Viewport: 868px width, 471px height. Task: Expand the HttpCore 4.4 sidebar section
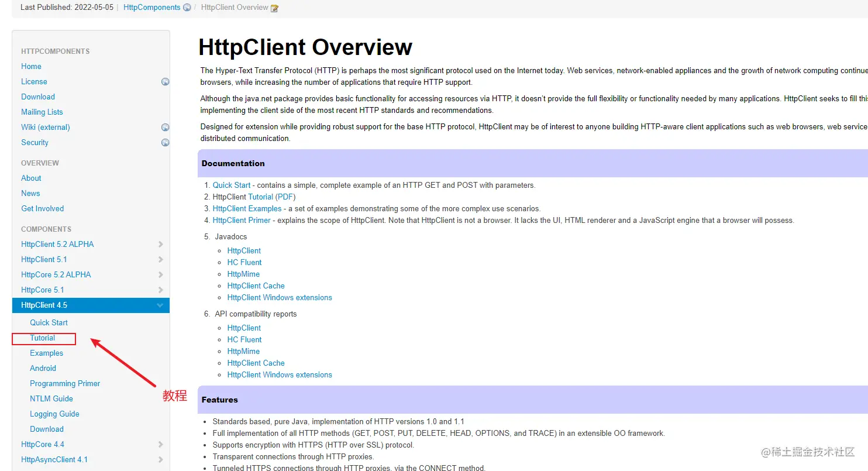point(160,445)
